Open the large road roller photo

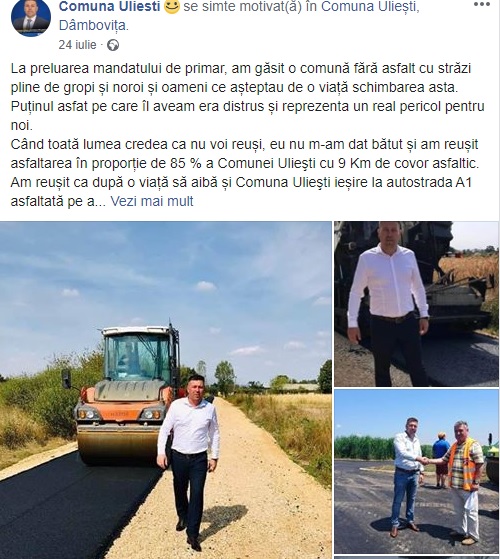tap(166, 390)
